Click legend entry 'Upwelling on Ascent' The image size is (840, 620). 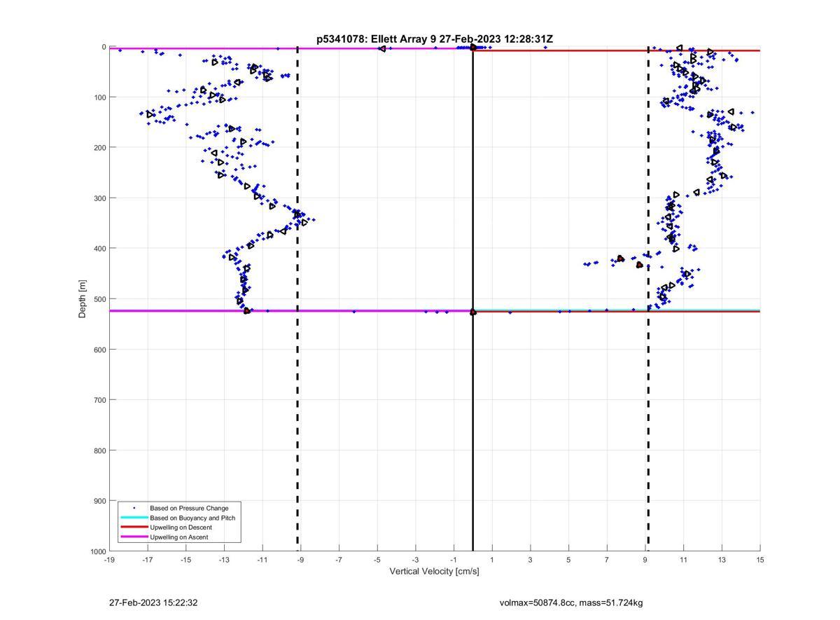pos(178,537)
